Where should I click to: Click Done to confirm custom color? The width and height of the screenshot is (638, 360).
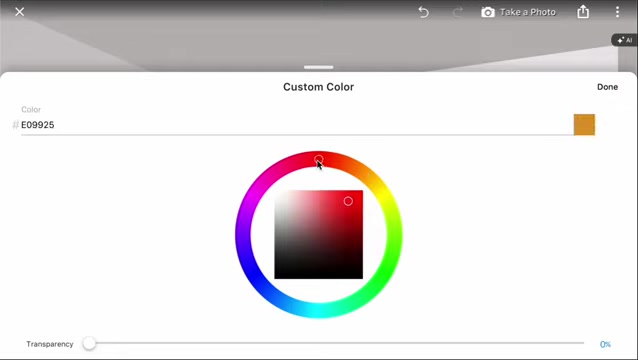[607, 87]
